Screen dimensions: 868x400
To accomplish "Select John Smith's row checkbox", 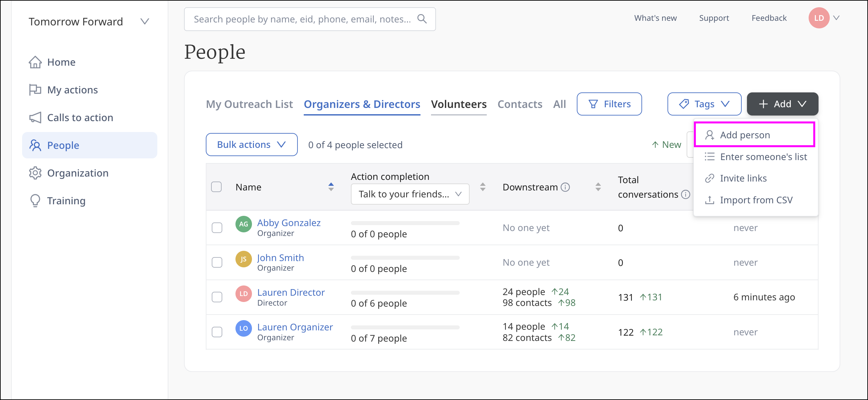I will [x=217, y=262].
